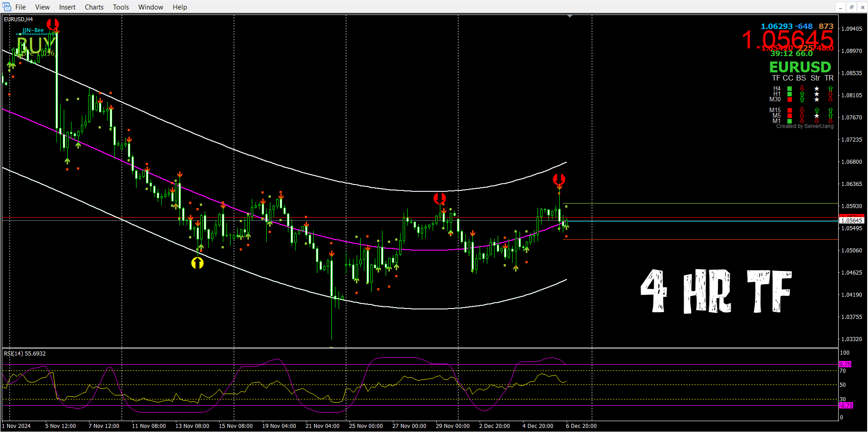
Task: Click the H4 row green CC square
Action: 789,89
